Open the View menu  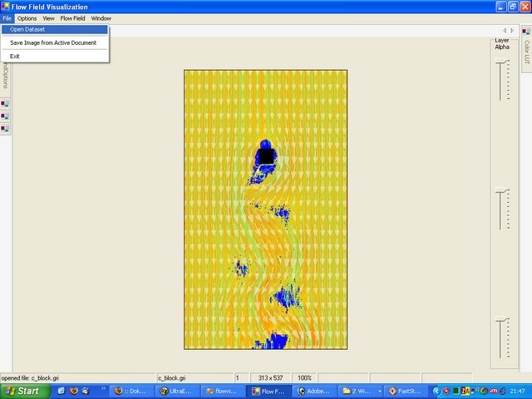48,18
